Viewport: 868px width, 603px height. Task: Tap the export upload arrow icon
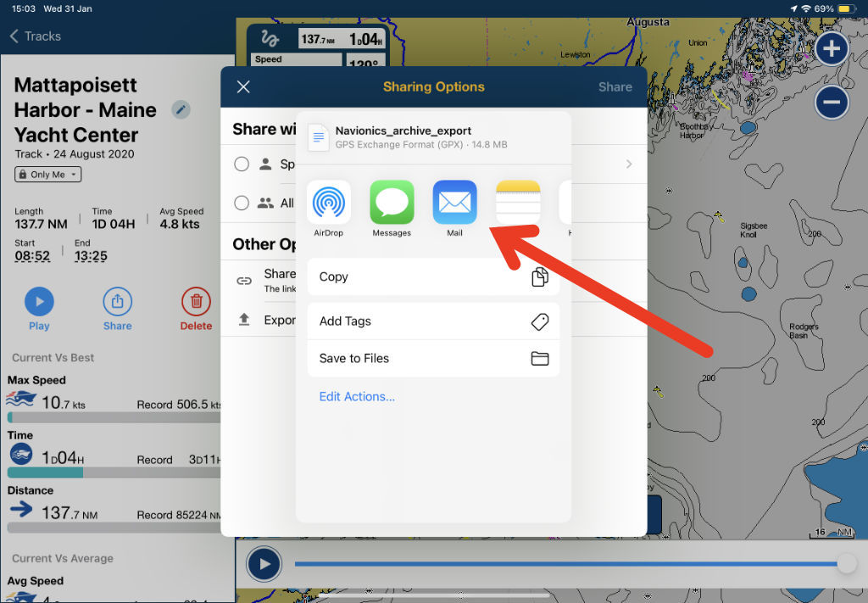[244, 320]
